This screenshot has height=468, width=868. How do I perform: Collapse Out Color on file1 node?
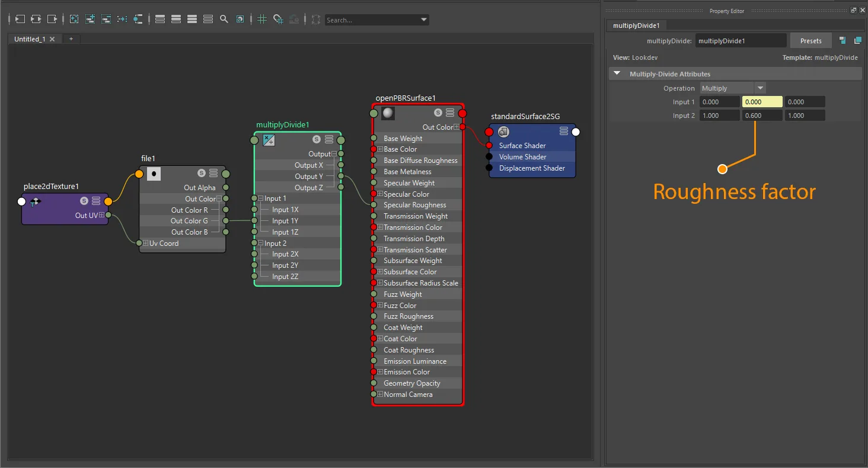pos(219,199)
